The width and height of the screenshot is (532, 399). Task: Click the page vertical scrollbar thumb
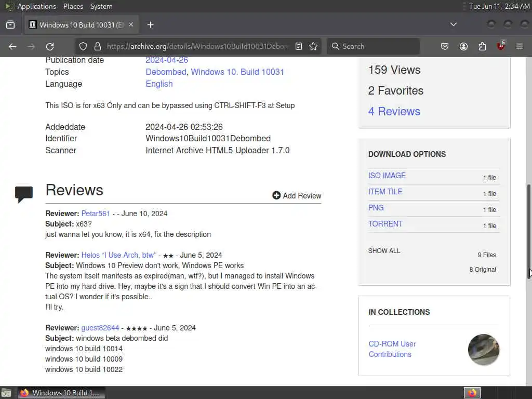point(528,231)
